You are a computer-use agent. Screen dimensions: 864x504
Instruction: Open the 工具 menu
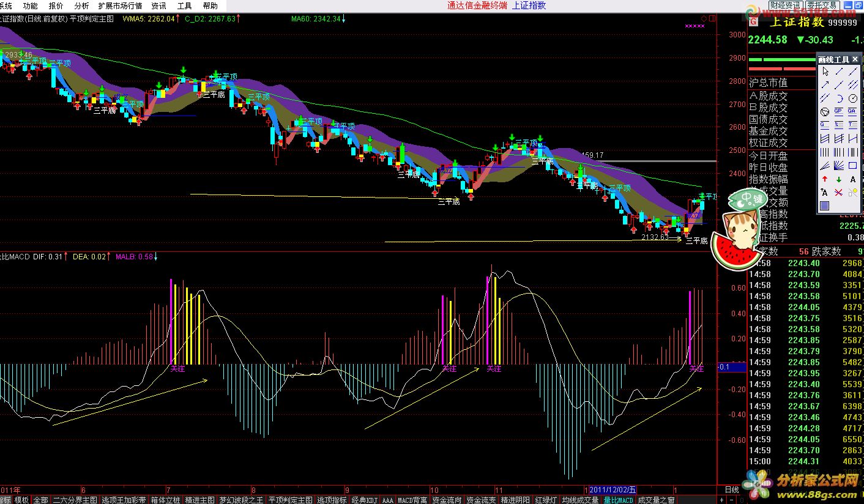click(x=184, y=6)
